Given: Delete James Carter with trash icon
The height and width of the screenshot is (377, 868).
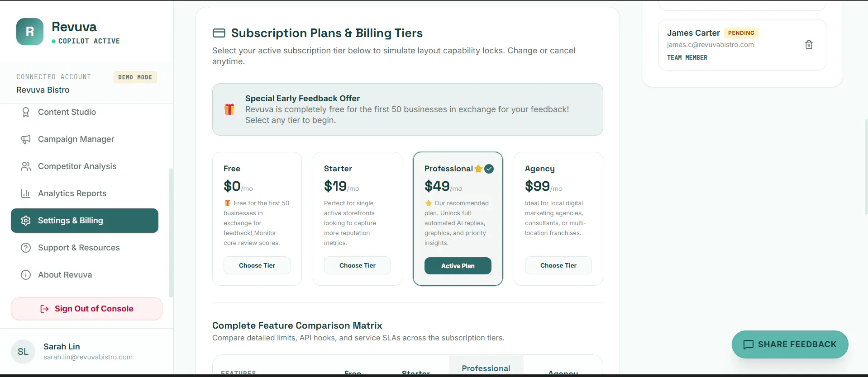Looking at the screenshot, I should pos(809,45).
